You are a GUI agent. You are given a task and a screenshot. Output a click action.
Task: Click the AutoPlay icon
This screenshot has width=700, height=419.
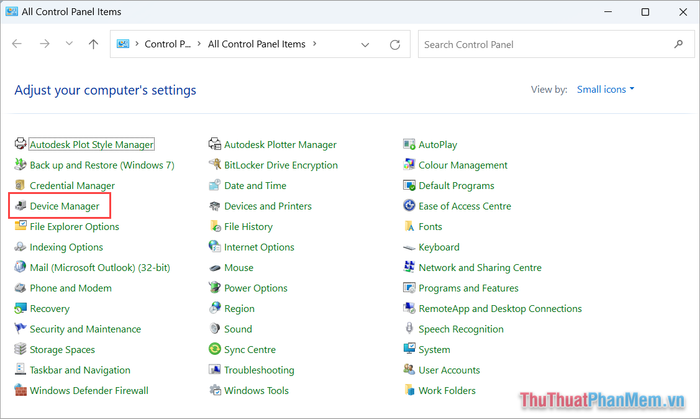point(409,144)
